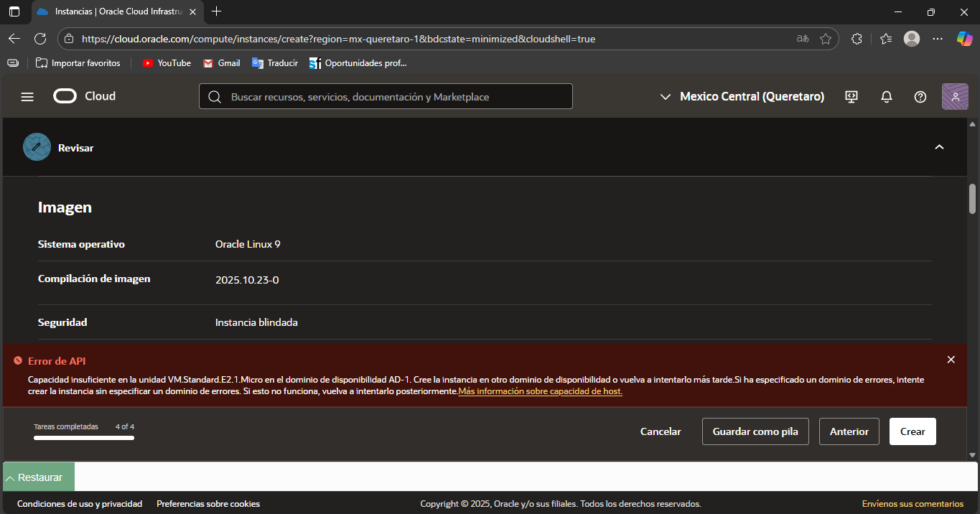Open the Oracle Cloud navigation hamburger menu
The height and width of the screenshot is (514, 980).
[x=27, y=97]
